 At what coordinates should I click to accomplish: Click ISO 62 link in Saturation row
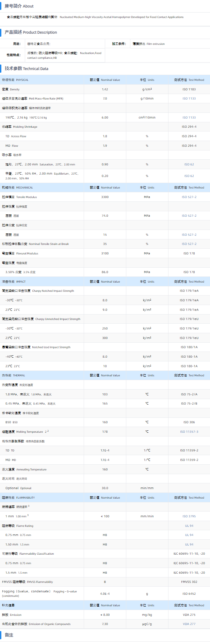click(189, 164)
